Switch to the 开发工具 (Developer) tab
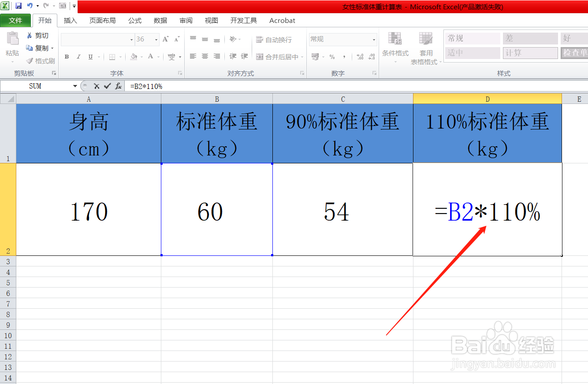 [x=243, y=21]
